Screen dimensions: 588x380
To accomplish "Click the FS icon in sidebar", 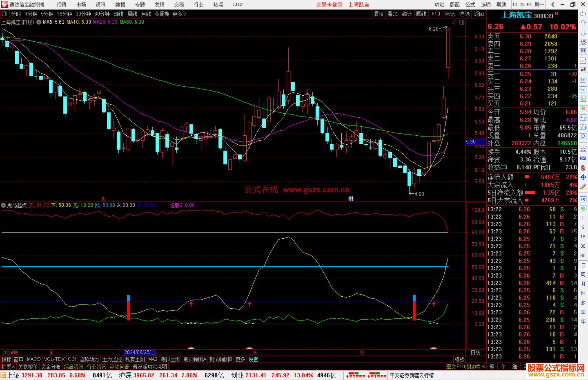I will [583, 199].
